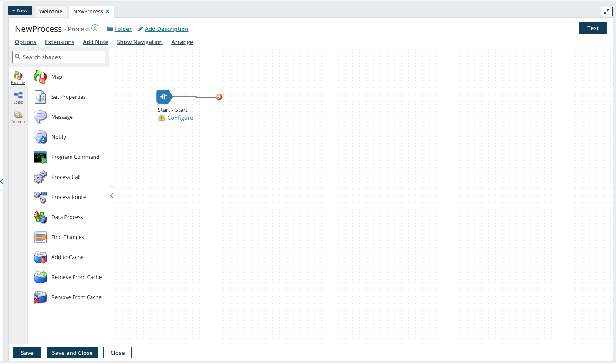This screenshot has width=616, height=364.
Task: Pick the Add to Cache icon
Action: point(40,257)
